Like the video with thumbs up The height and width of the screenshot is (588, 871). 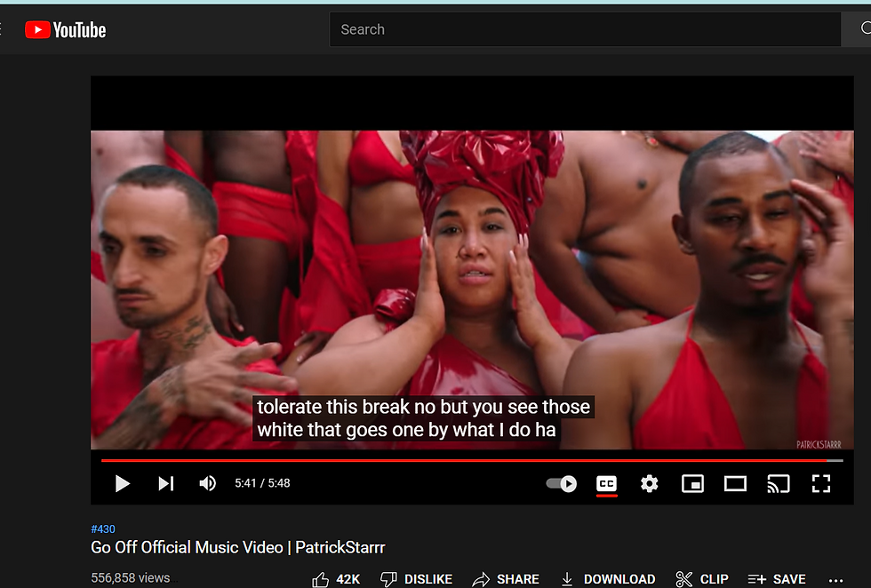336,579
